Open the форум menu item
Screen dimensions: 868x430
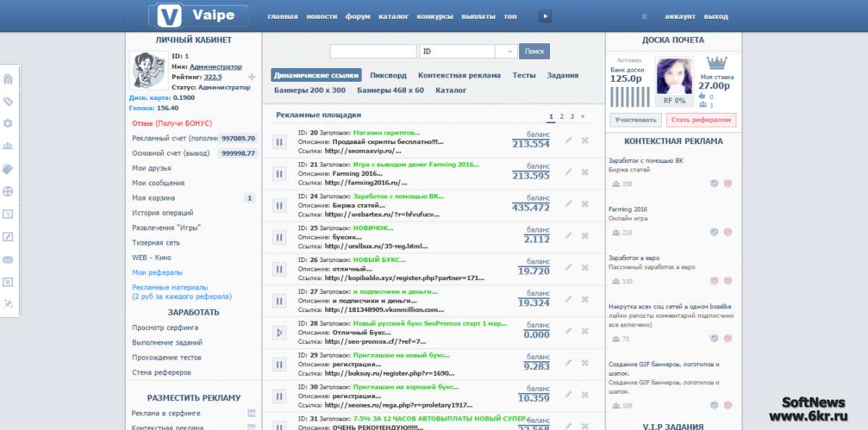(357, 17)
